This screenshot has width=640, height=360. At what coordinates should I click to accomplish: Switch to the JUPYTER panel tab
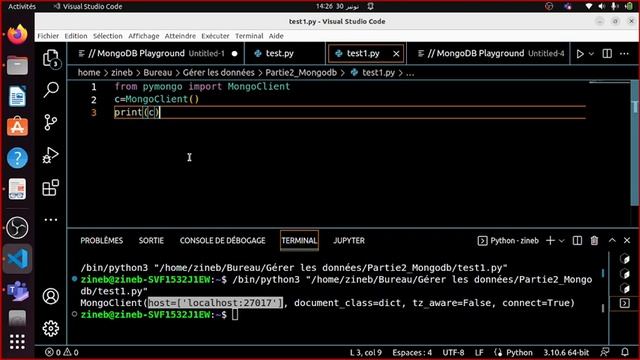click(x=349, y=241)
